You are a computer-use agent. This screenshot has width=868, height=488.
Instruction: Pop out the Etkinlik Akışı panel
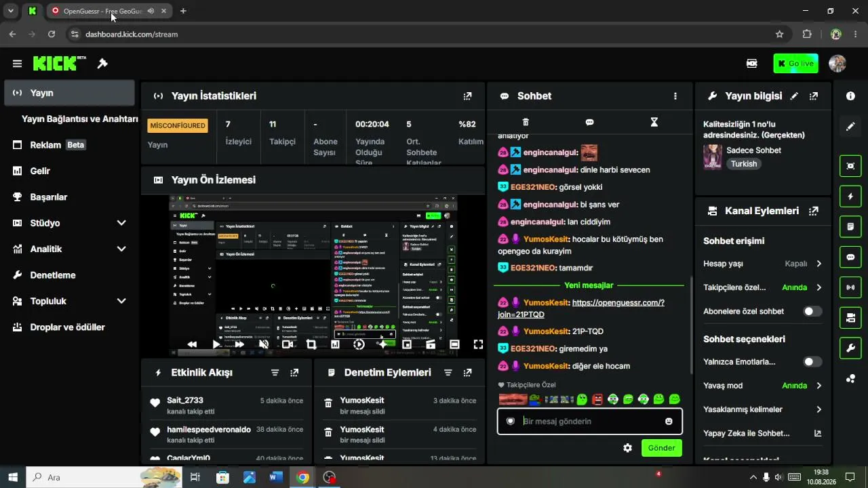[294, 373]
